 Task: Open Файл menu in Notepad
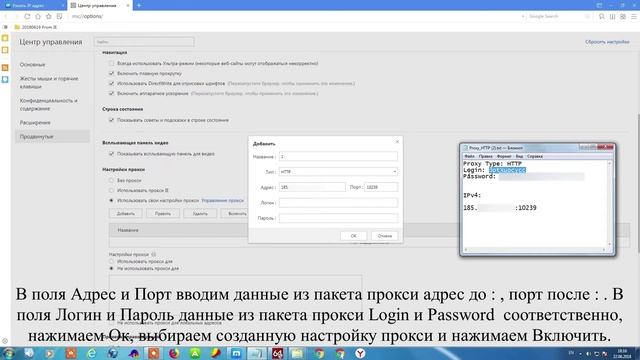point(469,156)
